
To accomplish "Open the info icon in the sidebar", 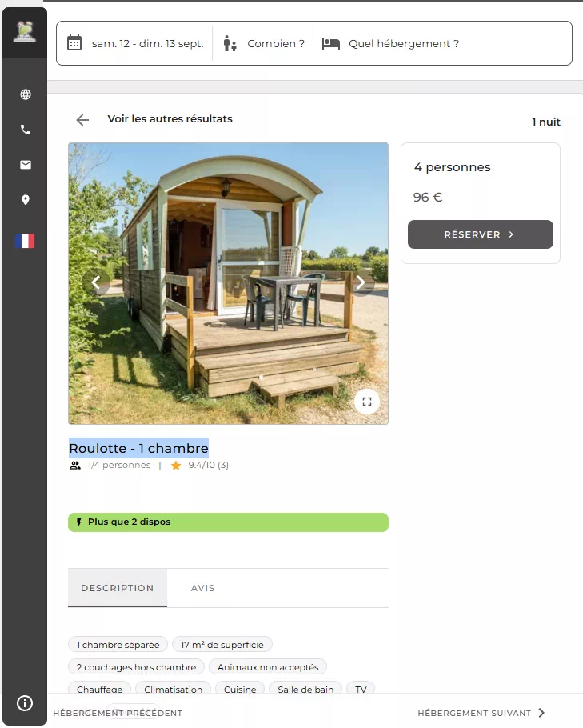I will pyautogui.click(x=25, y=703).
